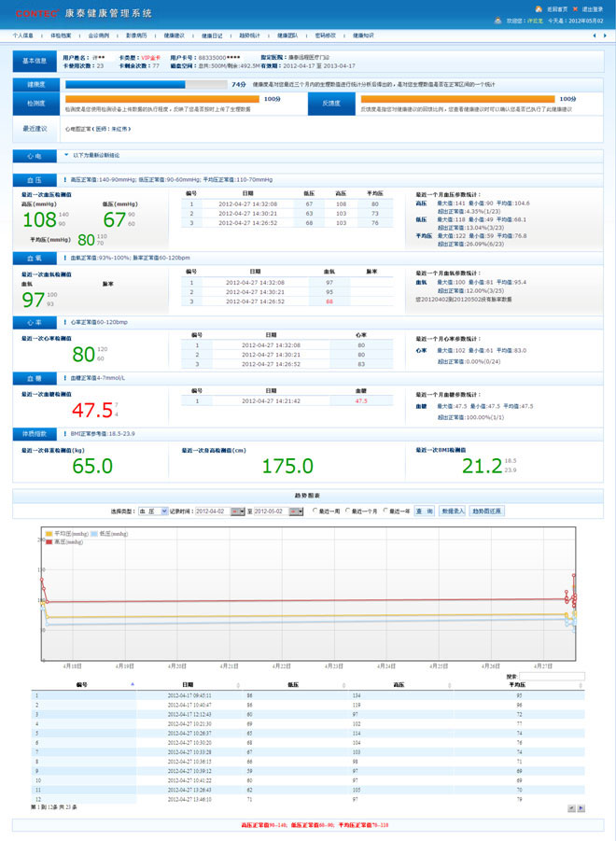This screenshot has height=841, width=616.
Task: Click sort arrows in 日期 column header
Action: click(x=238, y=685)
